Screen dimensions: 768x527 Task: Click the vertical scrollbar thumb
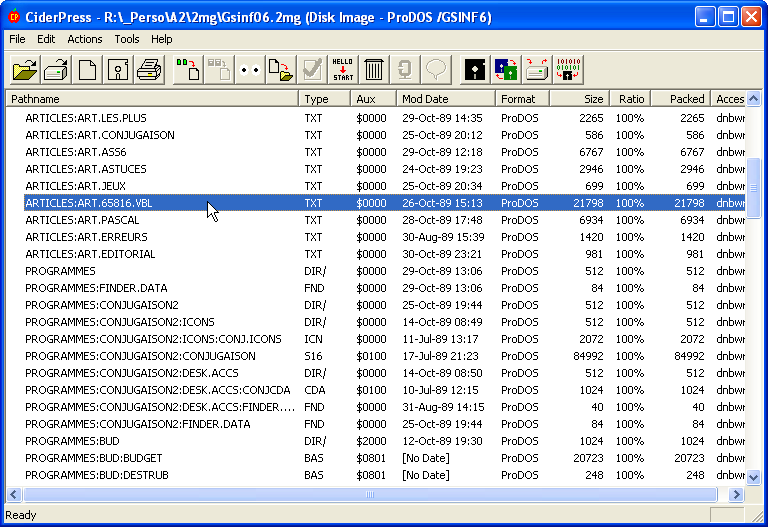[x=754, y=188]
